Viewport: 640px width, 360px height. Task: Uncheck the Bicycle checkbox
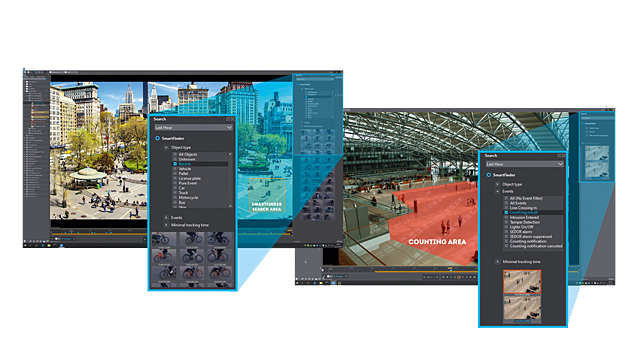[x=175, y=164]
